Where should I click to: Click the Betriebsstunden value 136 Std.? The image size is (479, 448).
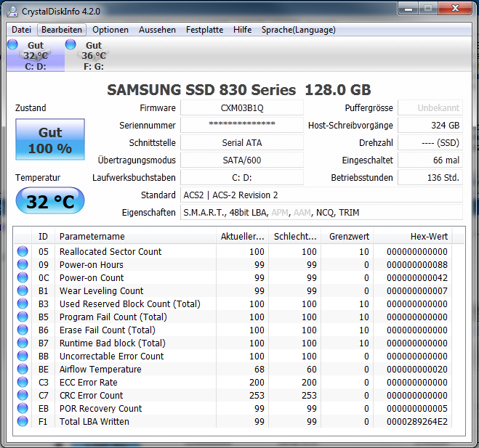click(x=430, y=177)
